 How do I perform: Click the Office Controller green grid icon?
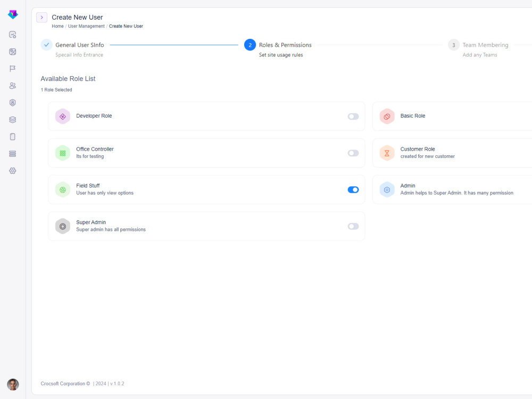63,153
